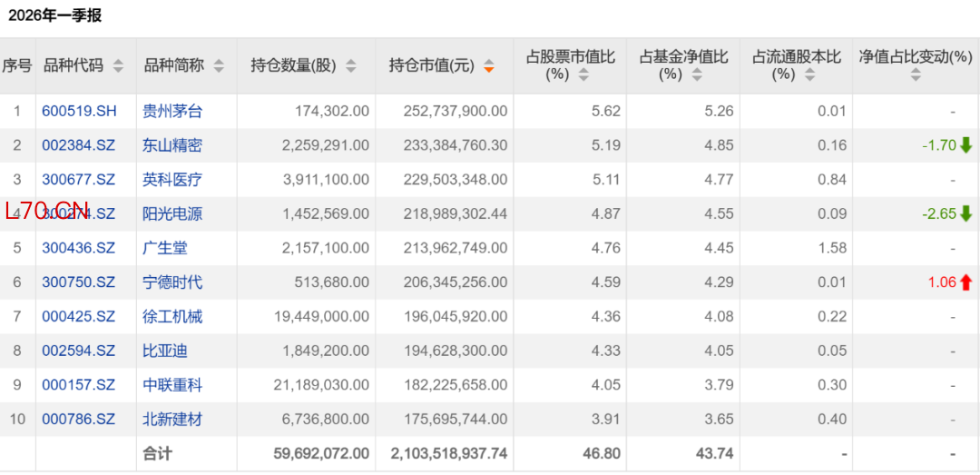This screenshot has width=980, height=475.
Task: Click green down arrow for 东山精密
Action: click(966, 146)
